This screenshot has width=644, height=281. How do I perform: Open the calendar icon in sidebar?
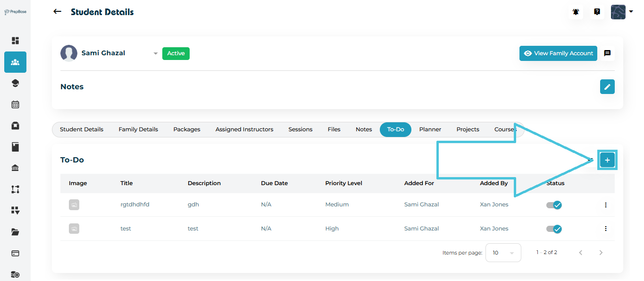click(x=15, y=104)
